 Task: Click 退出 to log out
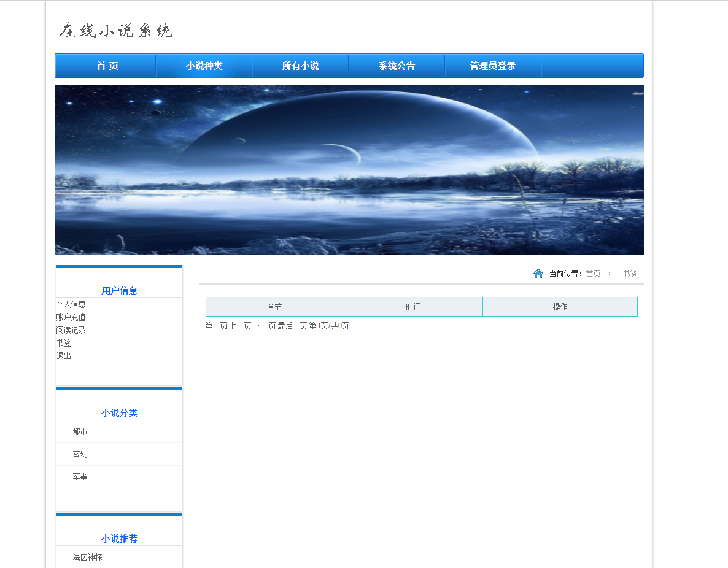(x=63, y=356)
